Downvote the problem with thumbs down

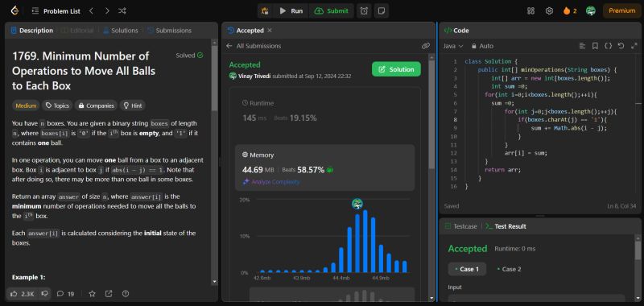pos(45,294)
